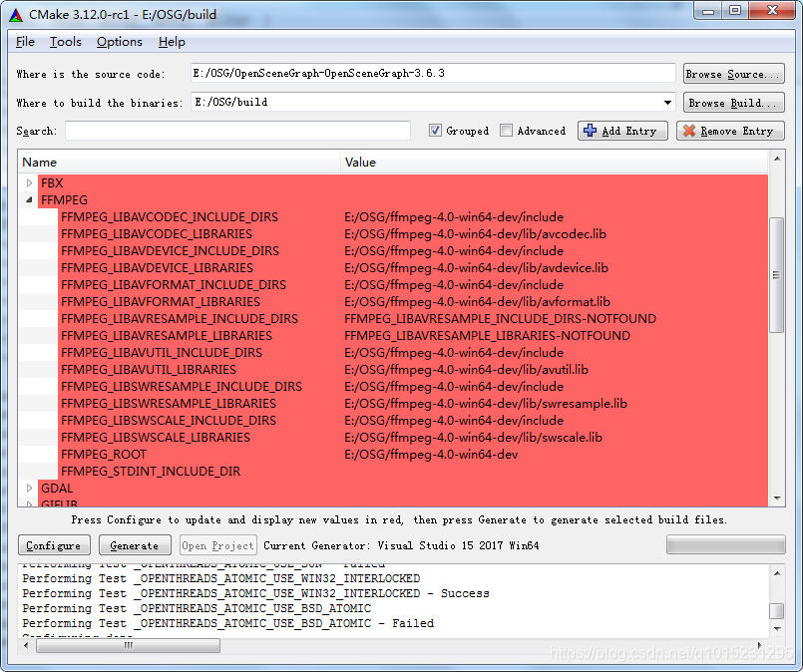Click the cache list scroll up arrow

click(x=776, y=159)
